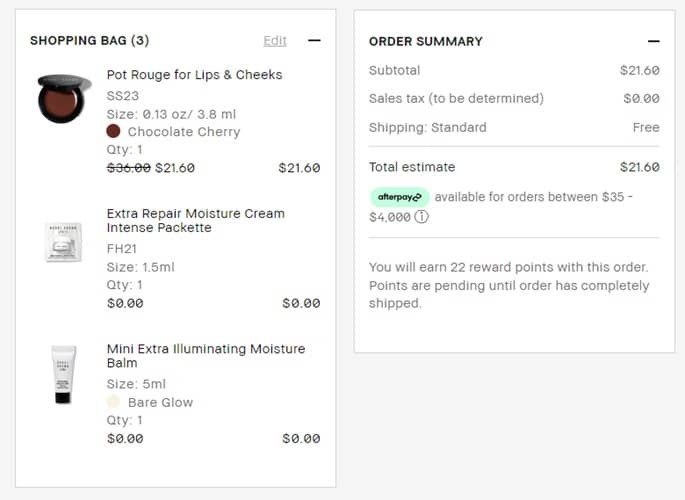Image resolution: width=685 pixels, height=500 pixels.
Task: Open Pot Rouge product thumbnail
Action: click(x=64, y=98)
